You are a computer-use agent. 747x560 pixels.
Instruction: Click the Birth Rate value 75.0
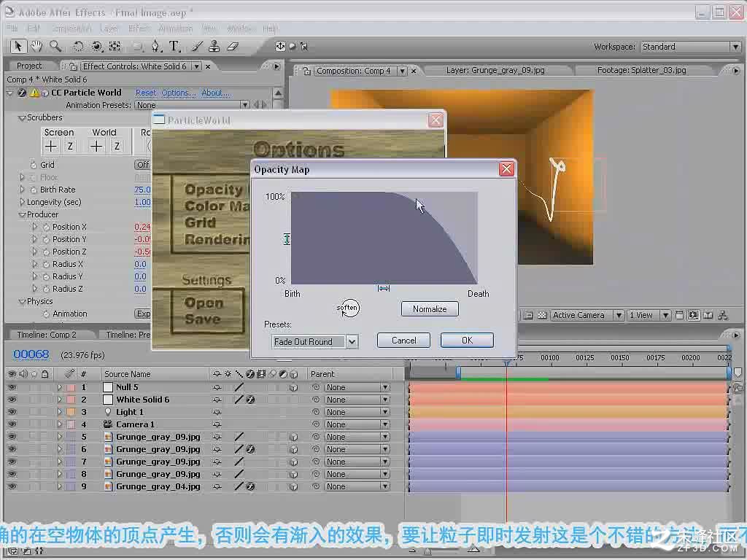[x=142, y=190]
